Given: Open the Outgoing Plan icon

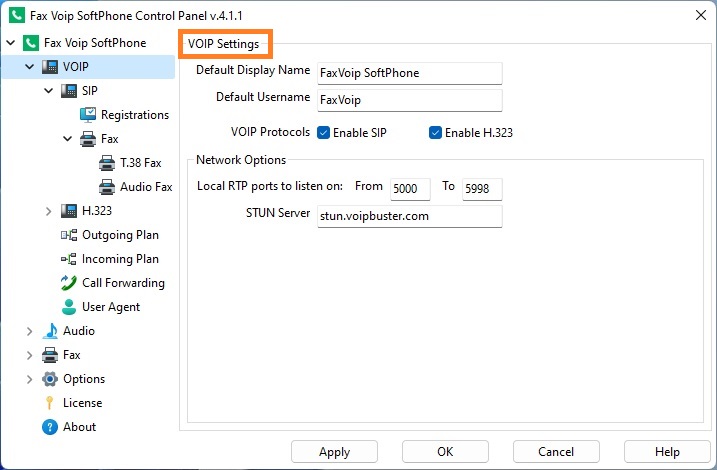Looking at the screenshot, I should (x=69, y=235).
